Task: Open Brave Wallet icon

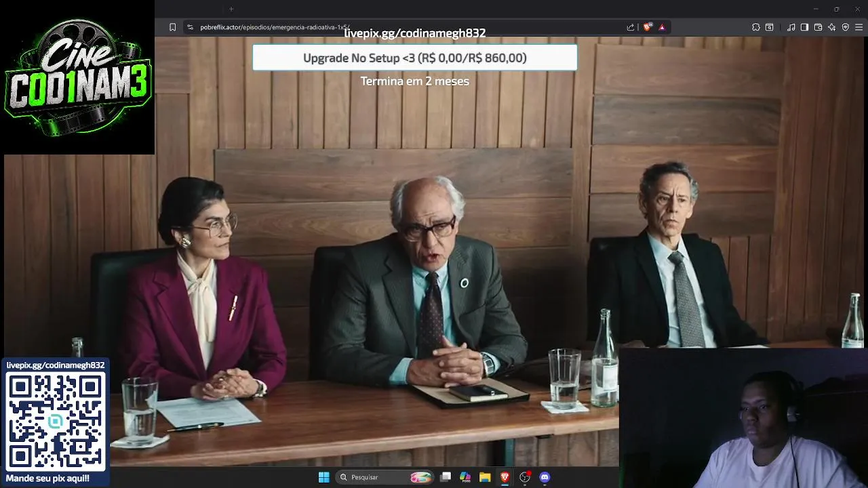Action: pos(818,27)
